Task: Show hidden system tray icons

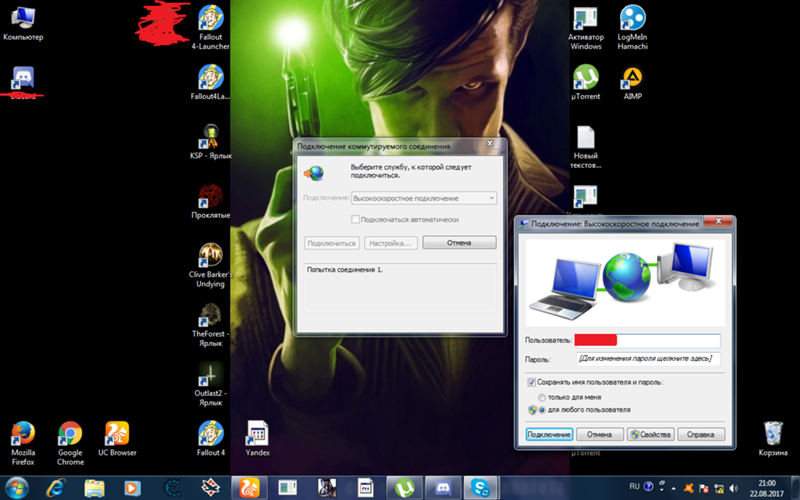Action: (x=673, y=488)
